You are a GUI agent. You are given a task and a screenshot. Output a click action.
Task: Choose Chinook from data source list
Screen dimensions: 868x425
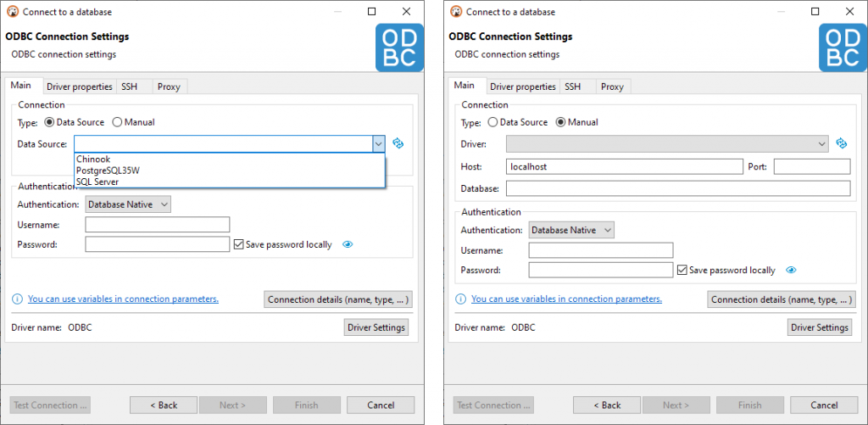(x=229, y=159)
